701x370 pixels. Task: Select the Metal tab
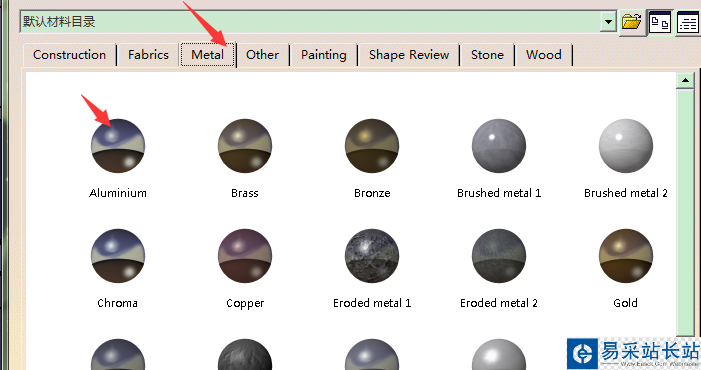tap(207, 55)
